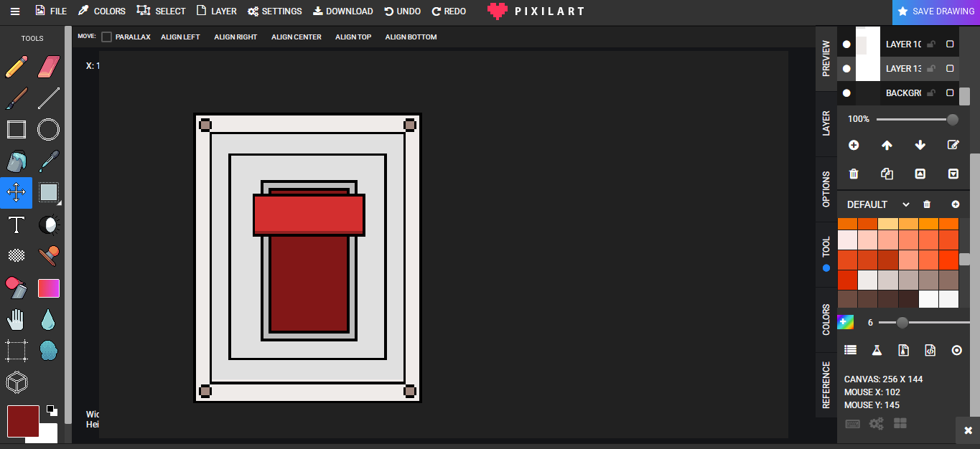Switch to the PREVIEW side tab

[x=826, y=59]
